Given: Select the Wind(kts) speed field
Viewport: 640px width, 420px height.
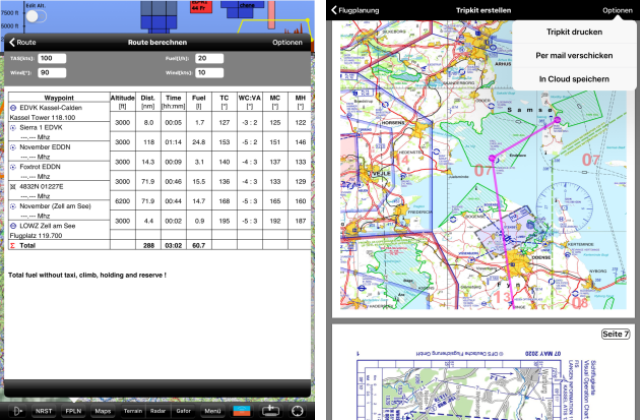Looking at the screenshot, I should [208, 73].
